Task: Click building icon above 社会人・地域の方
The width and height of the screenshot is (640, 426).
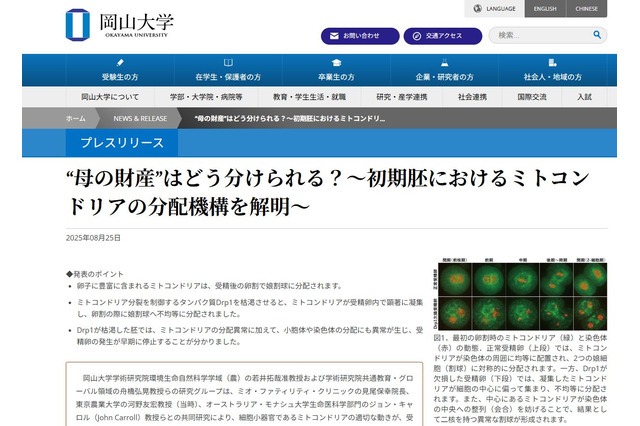Action: coord(553,62)
